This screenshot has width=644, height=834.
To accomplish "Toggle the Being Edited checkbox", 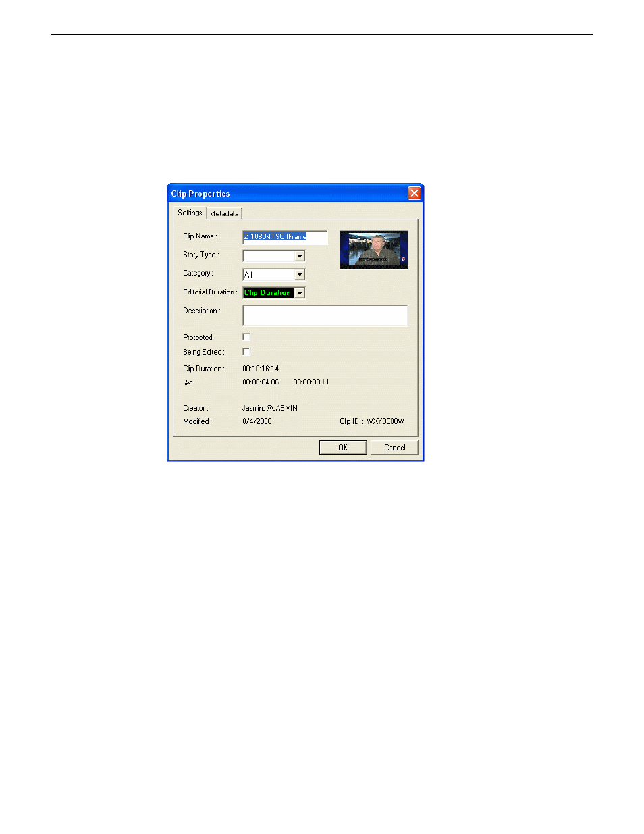I will tap(246, 352).
